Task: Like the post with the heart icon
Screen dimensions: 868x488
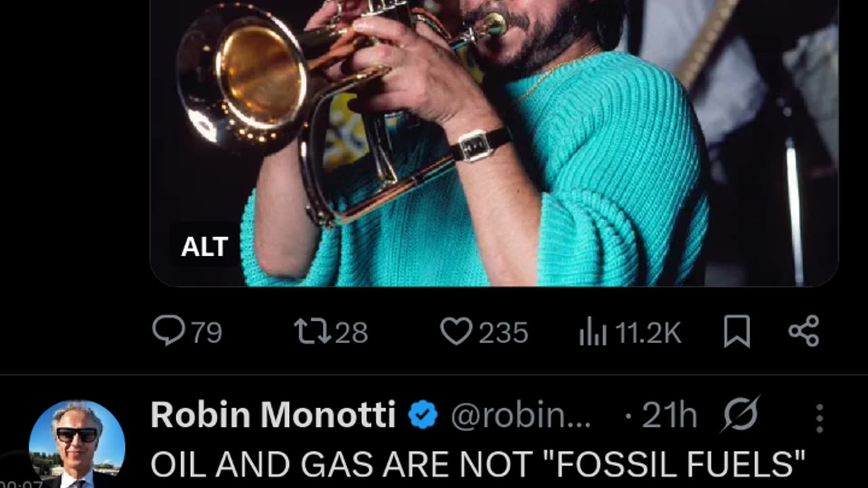Action: (x=456, y=332)
